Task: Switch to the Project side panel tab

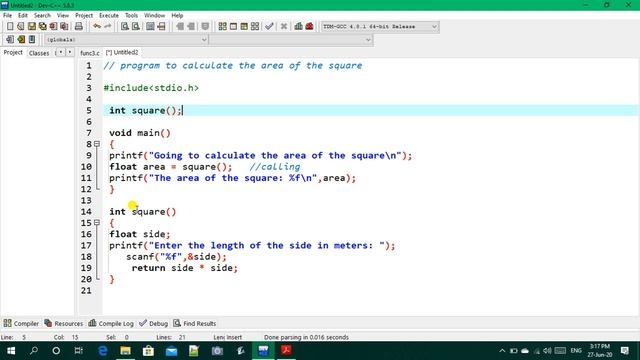Action: point(13,53)
